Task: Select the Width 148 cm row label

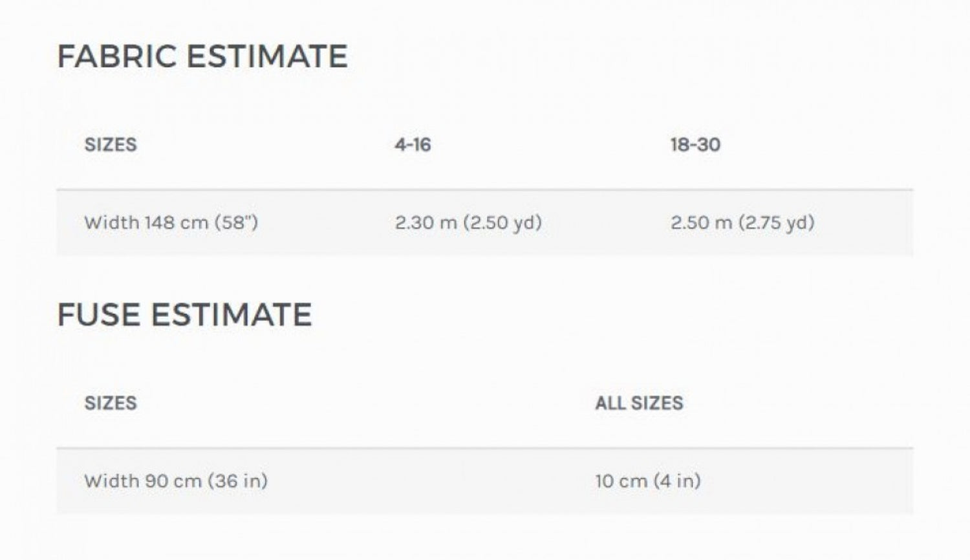Action: (171, 222)
